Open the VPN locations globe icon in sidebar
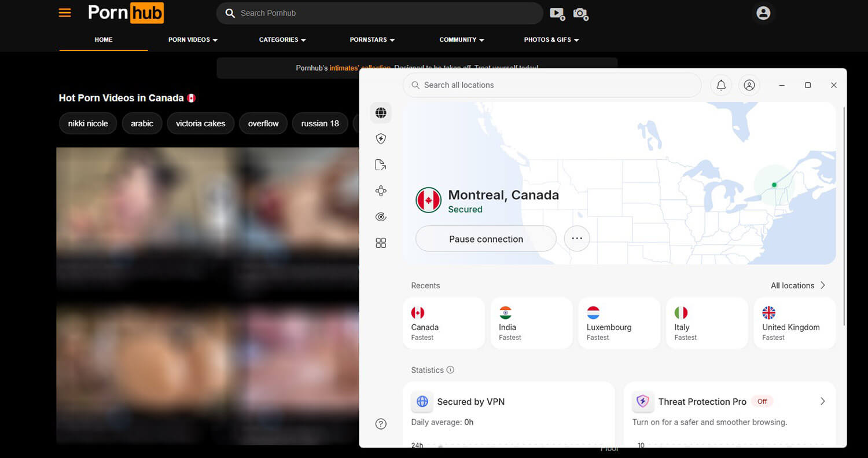The height and width of the screenshot is (458, 868). click(381, 113)
